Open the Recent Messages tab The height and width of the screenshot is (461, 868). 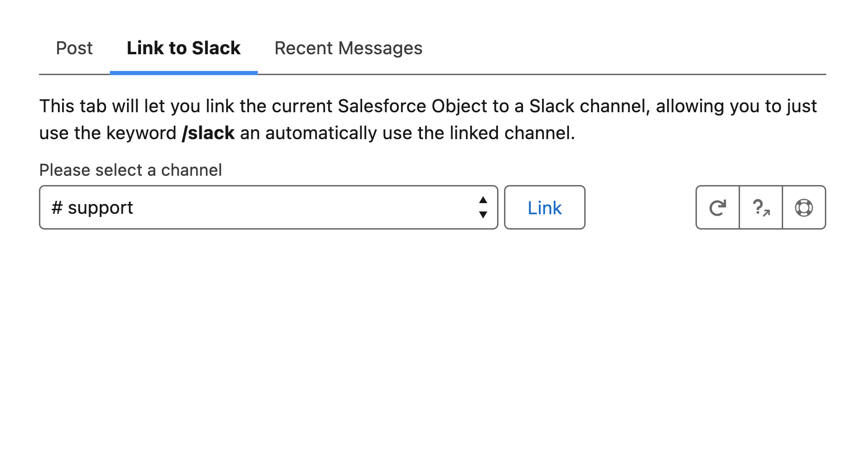(348, 48)
